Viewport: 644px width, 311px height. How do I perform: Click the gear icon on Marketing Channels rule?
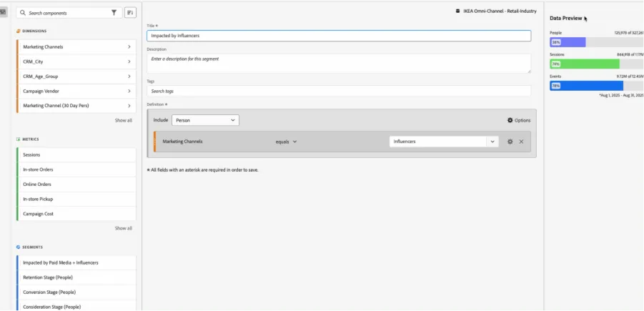point(510,142)
